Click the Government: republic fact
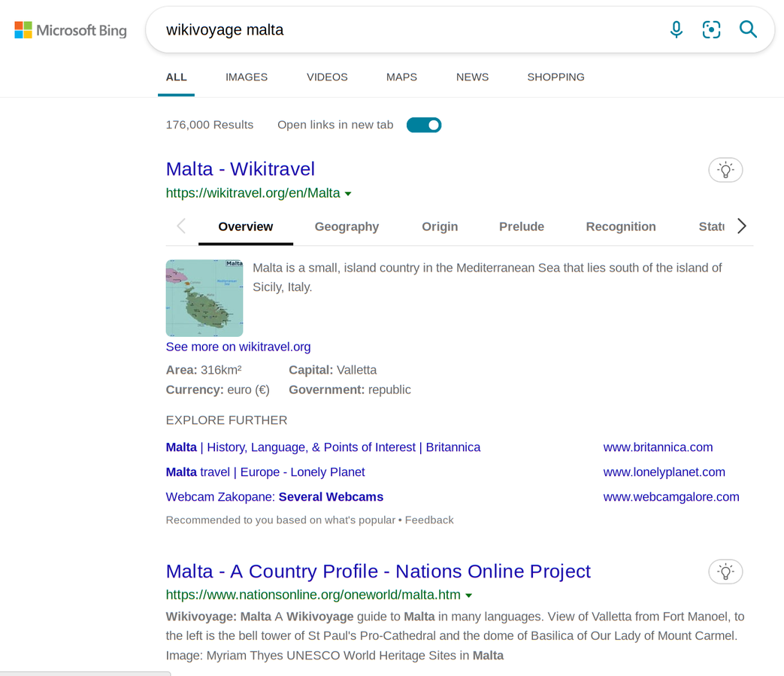 tap(350, 390)
